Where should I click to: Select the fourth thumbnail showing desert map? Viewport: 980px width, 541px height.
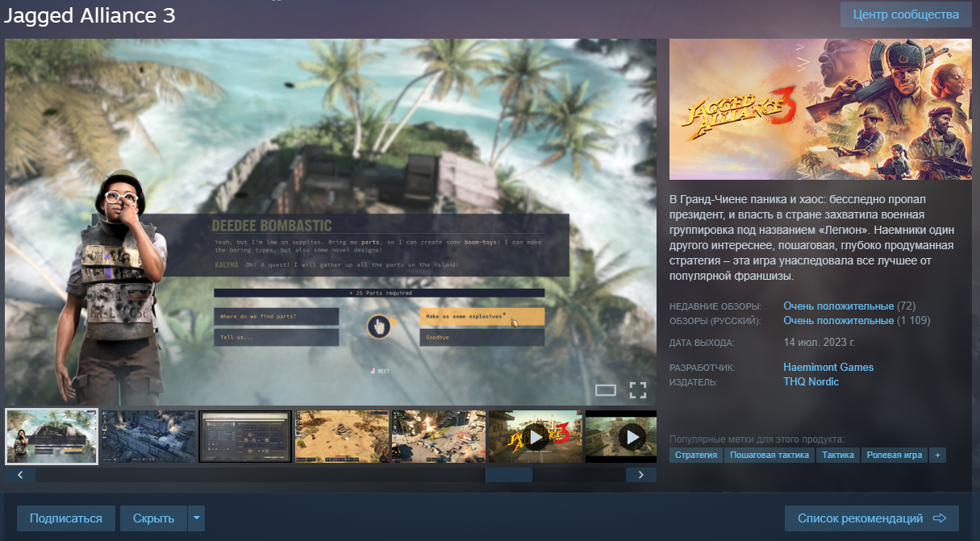[x=342, y=436]
